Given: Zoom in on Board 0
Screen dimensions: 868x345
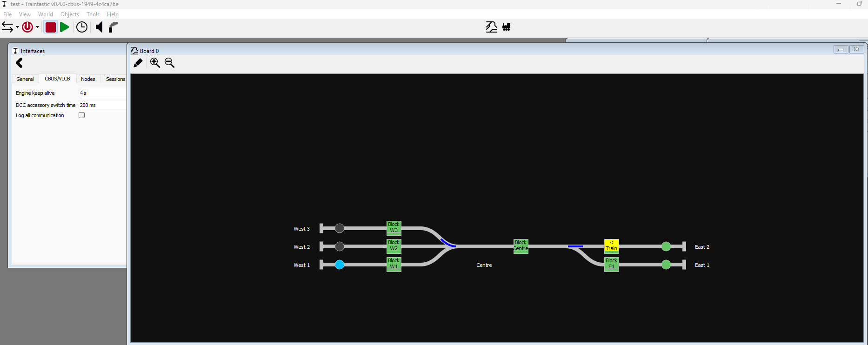Looking at the screenshot, I should click(155, 63).
